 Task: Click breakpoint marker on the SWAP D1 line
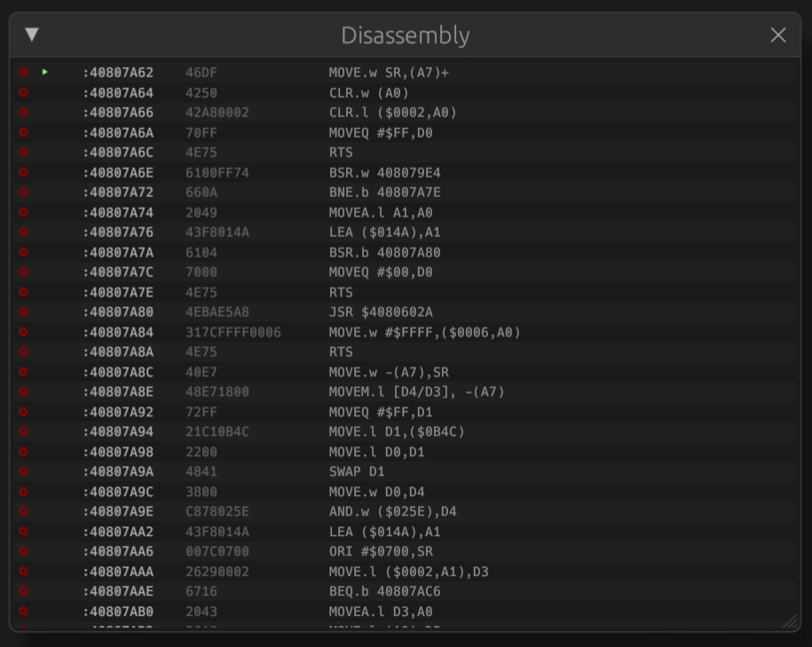point(22,471)
